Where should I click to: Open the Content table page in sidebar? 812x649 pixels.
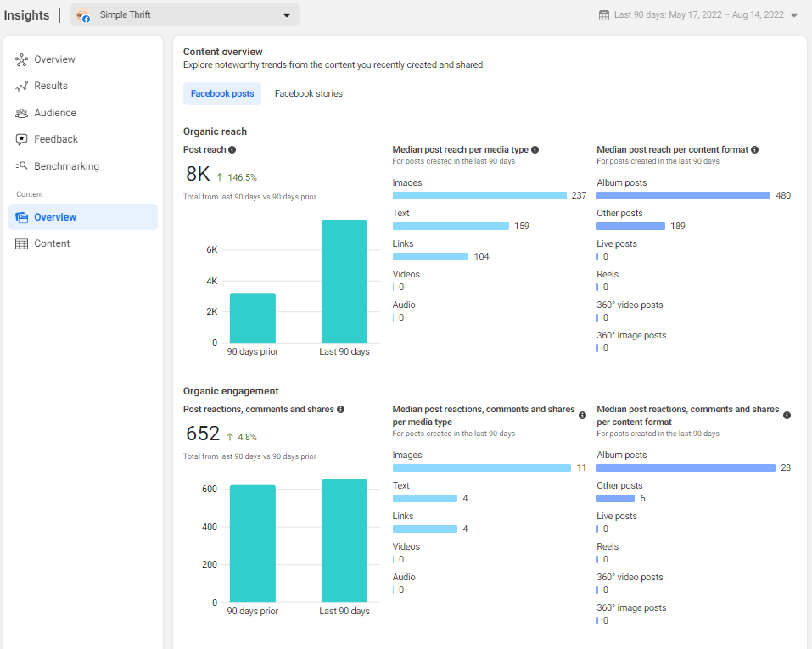[x=83, y=244]
